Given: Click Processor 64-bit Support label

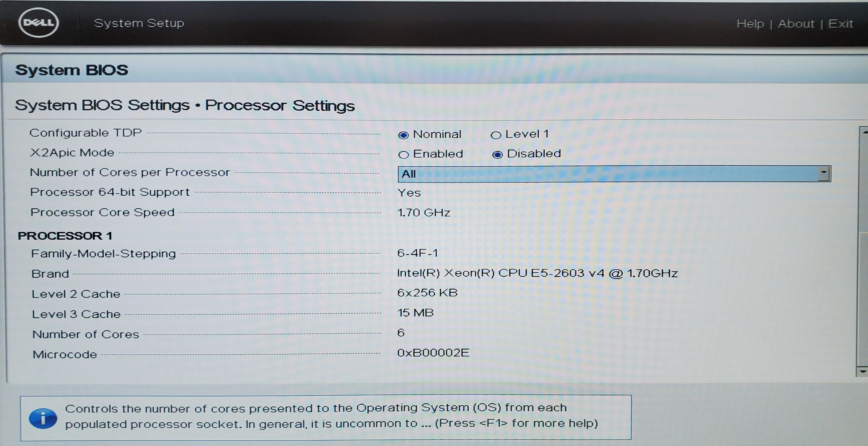Looking at the screenshot, I should pos(110,192).
